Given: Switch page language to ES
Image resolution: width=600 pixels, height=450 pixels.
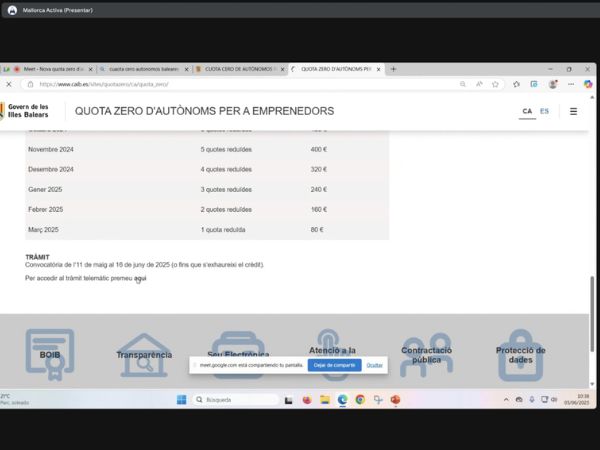Looking at the screenshot, I should 544,111.
